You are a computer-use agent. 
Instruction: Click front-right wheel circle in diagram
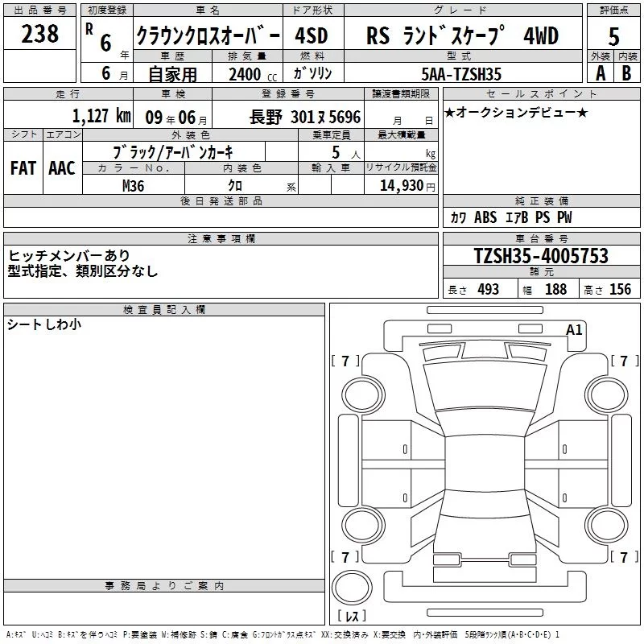[x=606, y=395]
